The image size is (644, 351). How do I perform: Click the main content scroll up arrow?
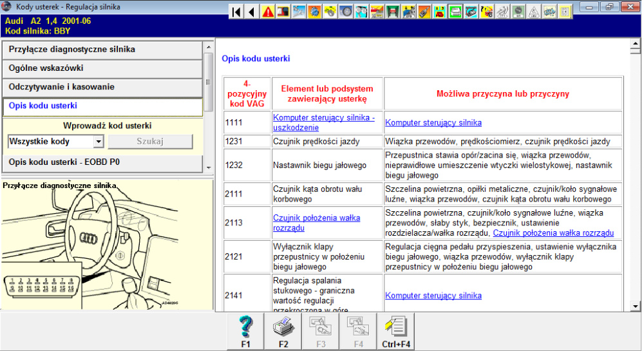click(x=636, y=43)
